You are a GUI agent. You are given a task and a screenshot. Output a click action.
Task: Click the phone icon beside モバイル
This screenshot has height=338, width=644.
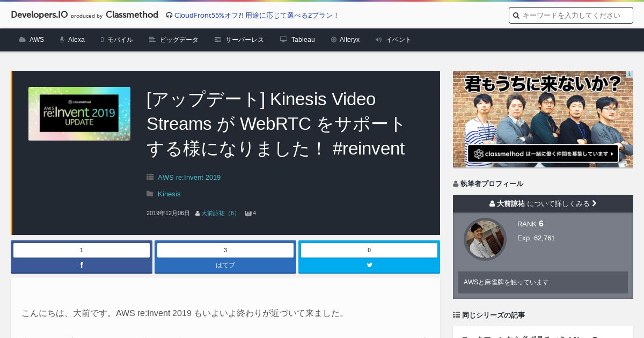coord(102,40)
